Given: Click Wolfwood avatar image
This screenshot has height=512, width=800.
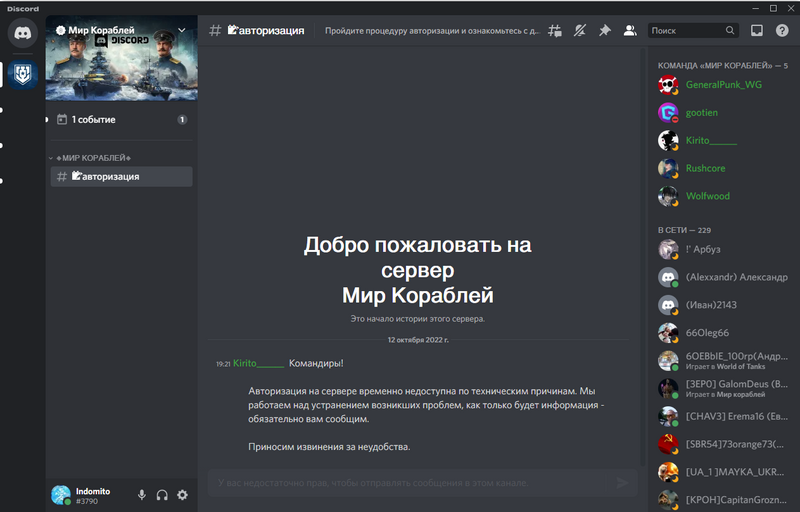Looking at the screenshot, I should point(668,196).
